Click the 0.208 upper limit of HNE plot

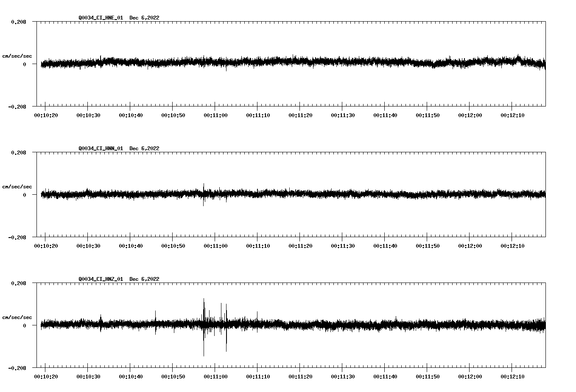coord(19,22)
